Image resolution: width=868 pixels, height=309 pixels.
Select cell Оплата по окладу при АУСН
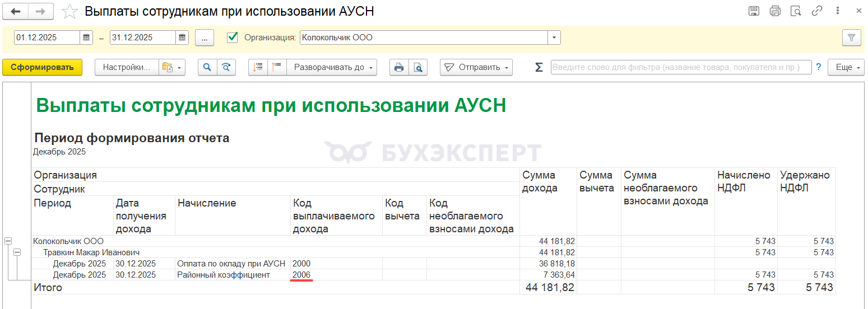233,264
